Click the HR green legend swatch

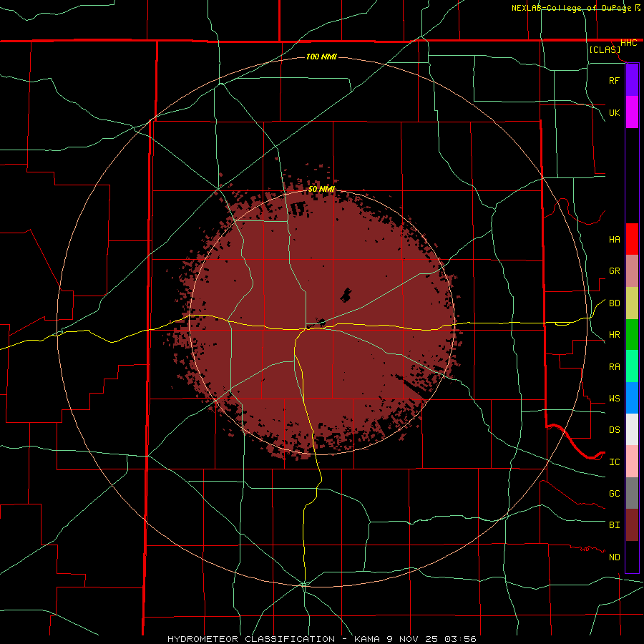pyautogui.click(x=632, y=334)
